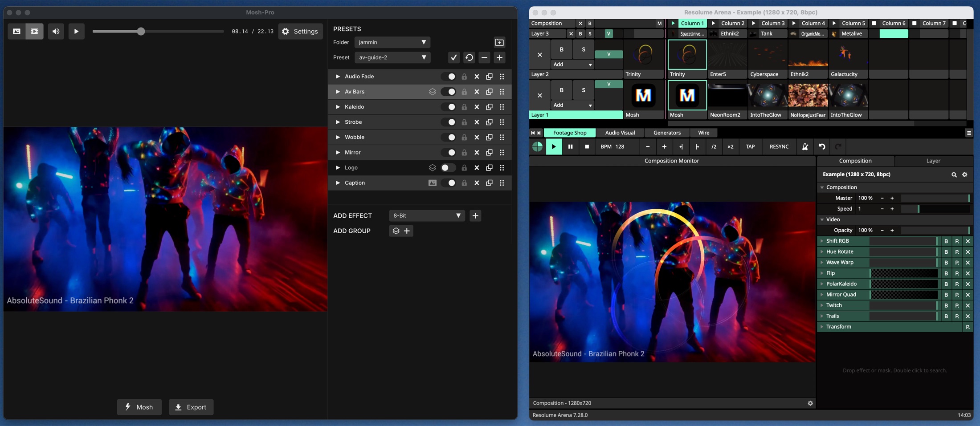Click the Av Bars group layers icon

coord(432,92)
